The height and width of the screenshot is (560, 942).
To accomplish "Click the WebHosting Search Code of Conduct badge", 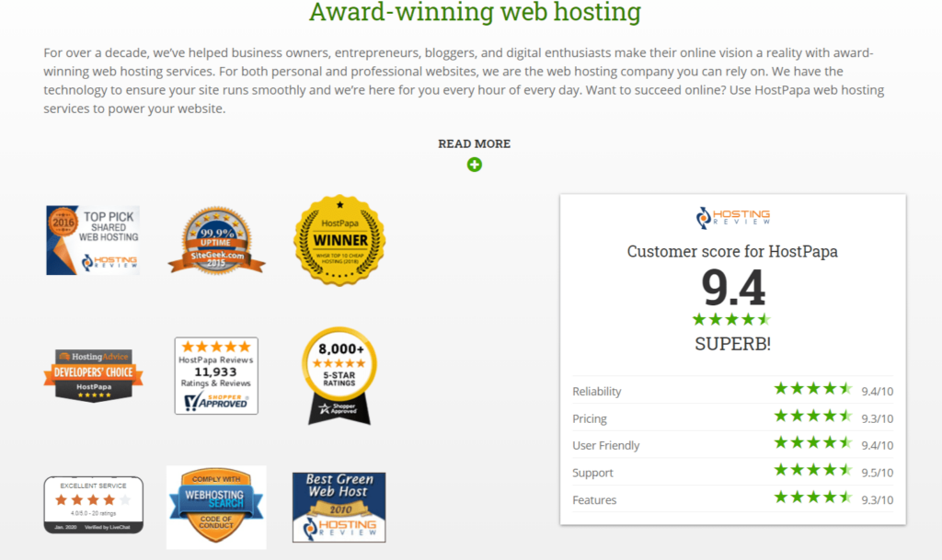I will (x=216, y=508).
